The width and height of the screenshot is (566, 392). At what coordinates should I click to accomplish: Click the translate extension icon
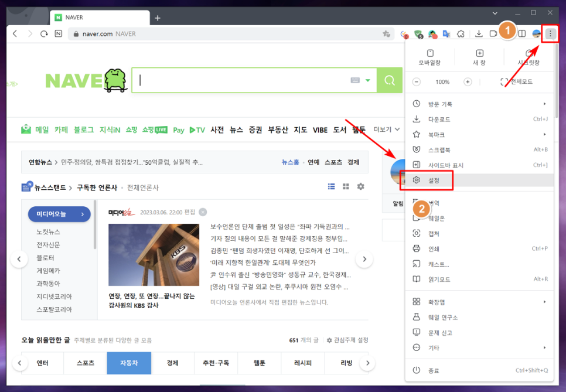[446, 34]
